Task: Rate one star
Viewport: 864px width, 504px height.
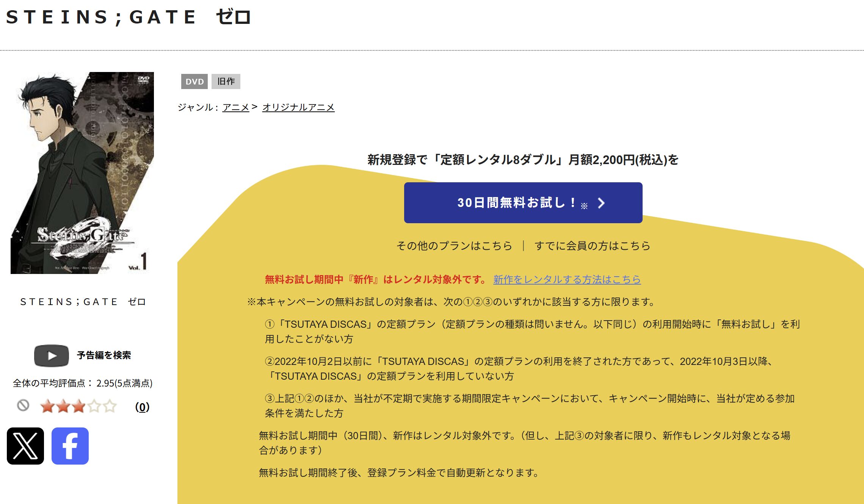Action: [x=47, y=406]
